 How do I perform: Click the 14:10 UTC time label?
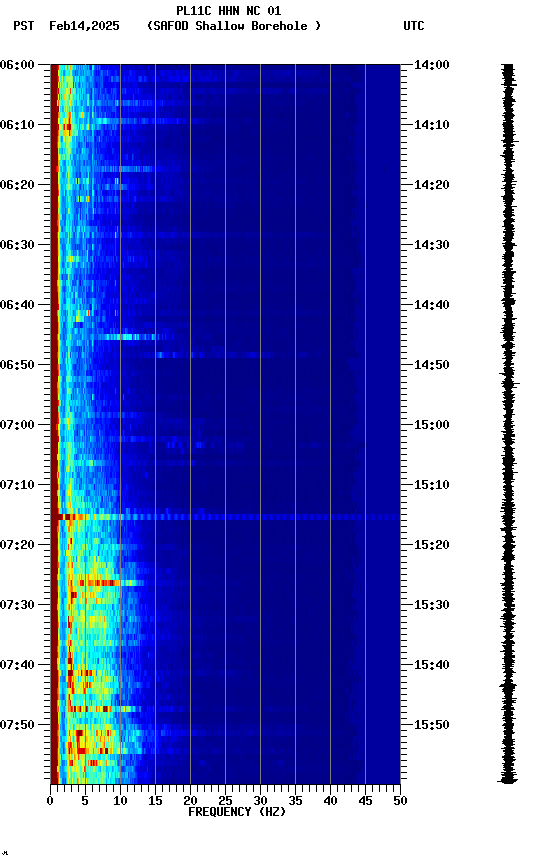432,125
